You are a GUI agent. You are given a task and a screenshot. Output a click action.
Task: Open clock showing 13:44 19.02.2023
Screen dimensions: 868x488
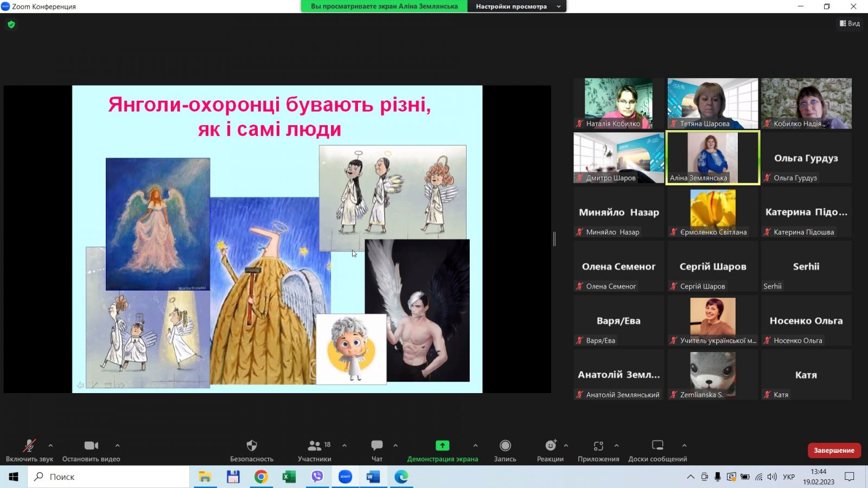click(x=819, y=477)
